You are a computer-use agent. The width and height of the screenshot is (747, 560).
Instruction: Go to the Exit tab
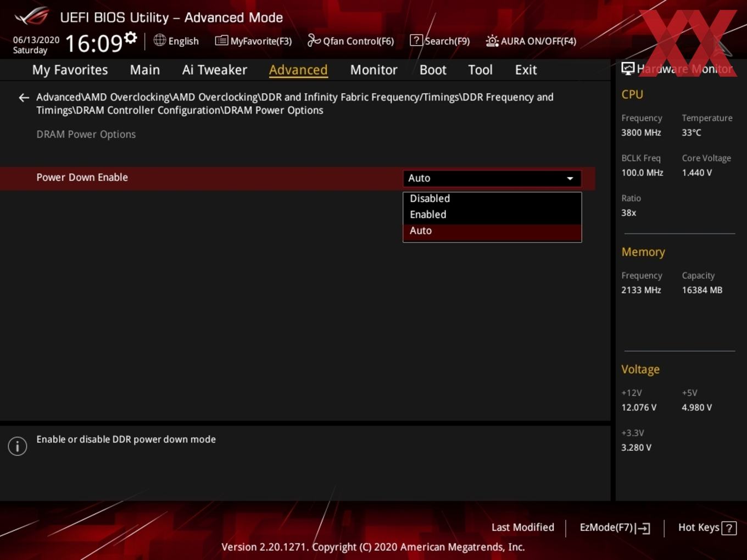pos(526,70)
